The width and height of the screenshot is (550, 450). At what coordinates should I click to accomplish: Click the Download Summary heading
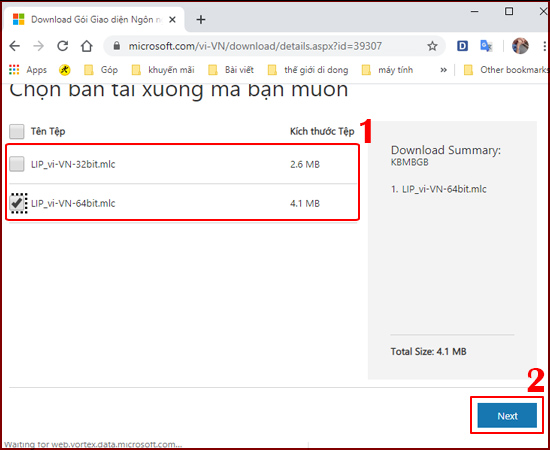point(446,150)
